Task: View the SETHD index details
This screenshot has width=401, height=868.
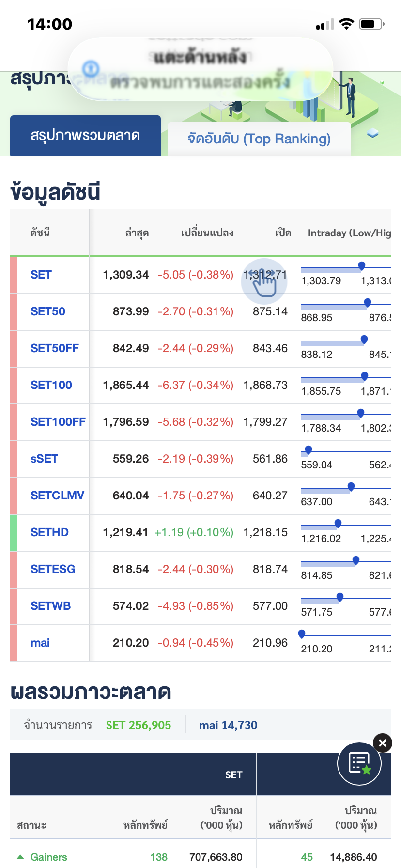Action: (x=49, y=532)
